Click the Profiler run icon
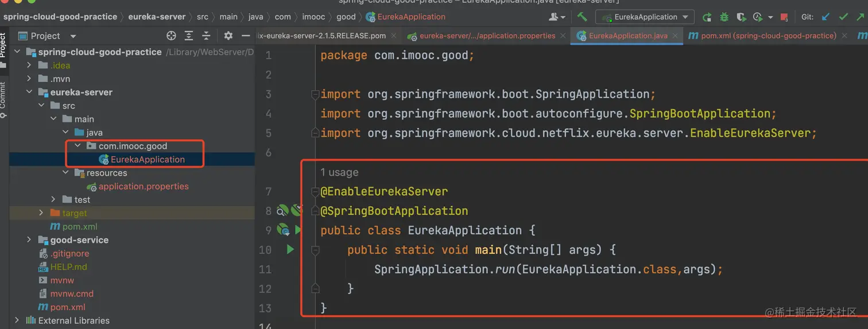This screenshot has width=868, height=329. (758, 17)
